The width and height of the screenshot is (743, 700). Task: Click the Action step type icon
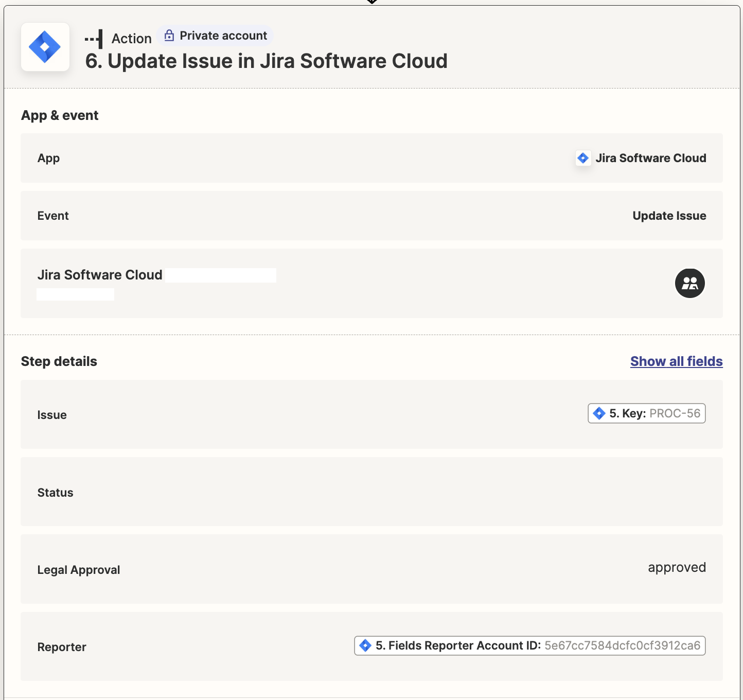point(94,39)
